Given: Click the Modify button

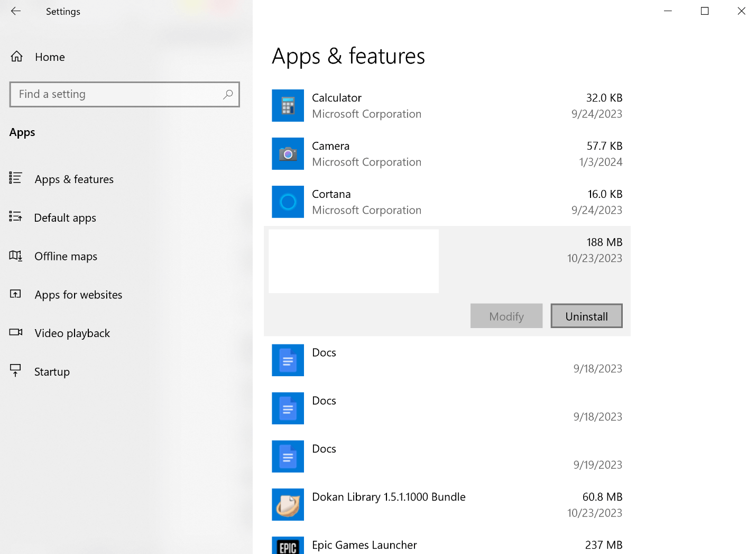Looking at the screenshot, I should click(506, 316).
